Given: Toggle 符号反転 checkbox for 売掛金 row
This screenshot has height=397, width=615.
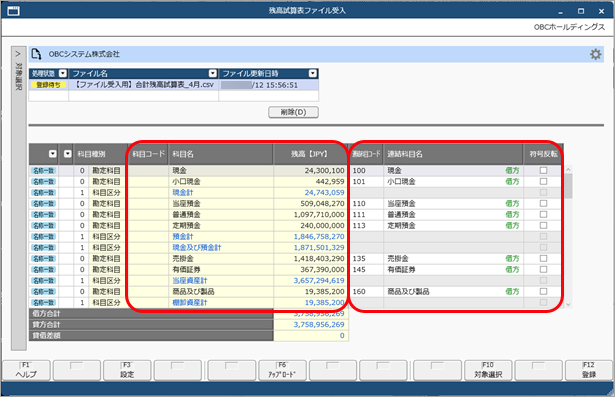Looking at the screenshot, I should point(543,259).
